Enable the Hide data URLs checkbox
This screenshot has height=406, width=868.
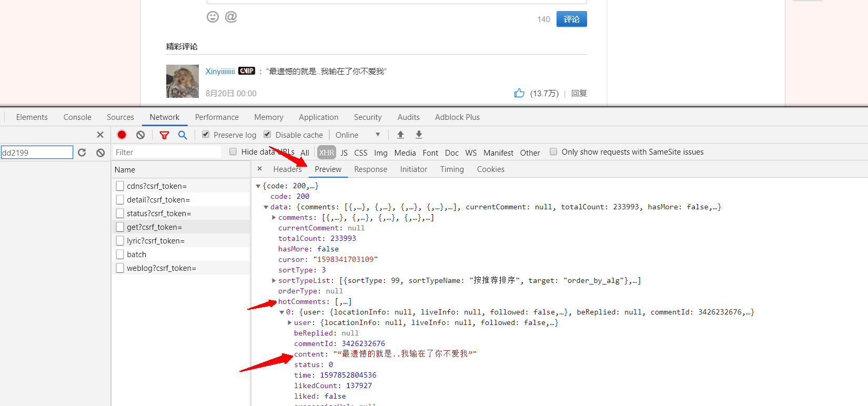point(233,151)
